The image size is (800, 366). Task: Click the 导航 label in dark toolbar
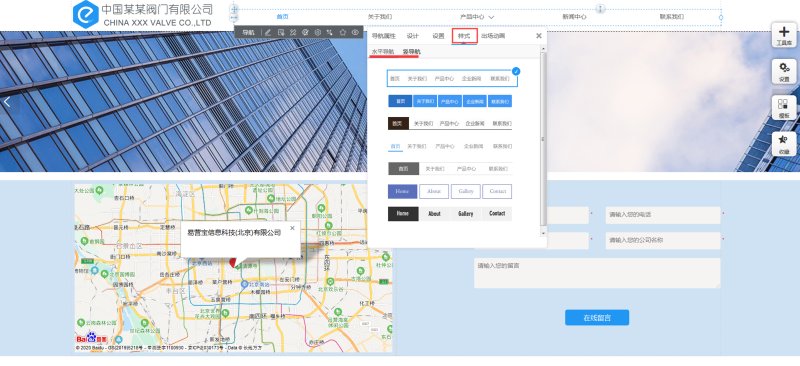(x=248, y=32)
